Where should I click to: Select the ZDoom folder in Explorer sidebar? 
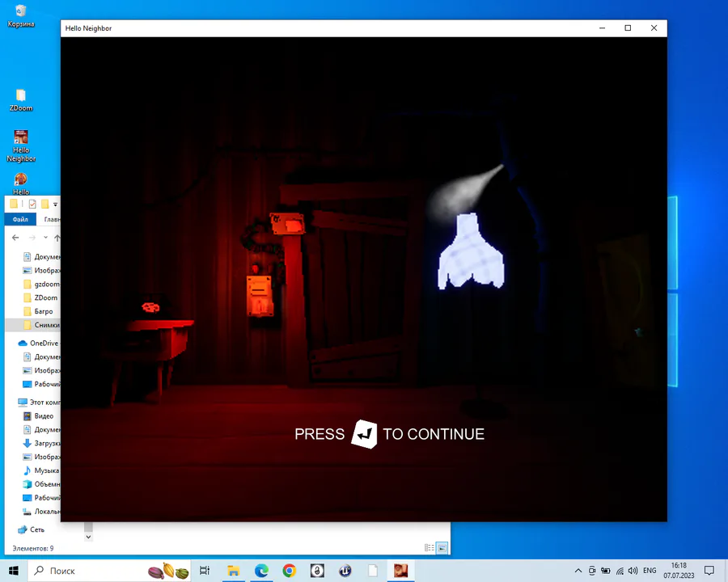point(40,297)
